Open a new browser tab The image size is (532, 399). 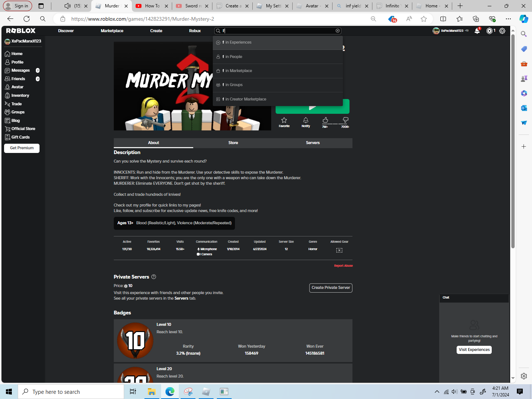(x=460, y=6)
